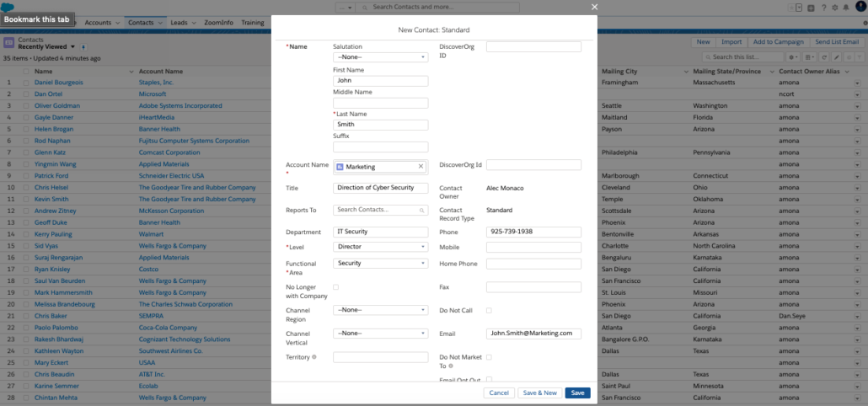Click the Contacts object icon

pos(9,43)
